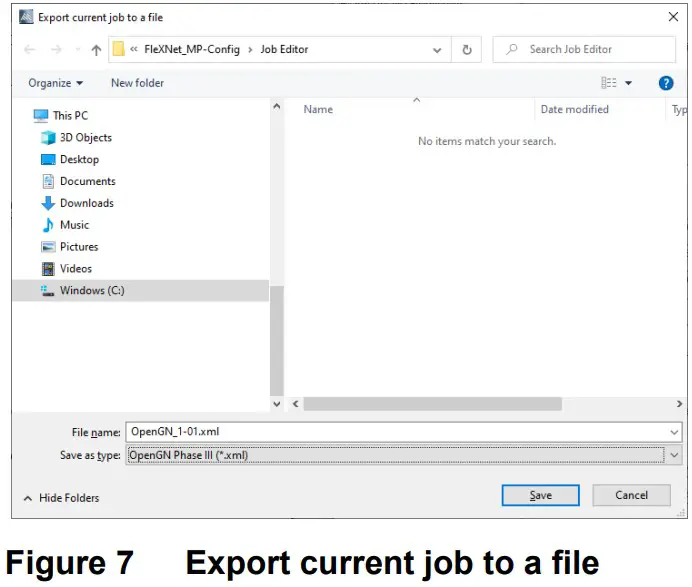Click the magnifier search icon

(x=512, y=49)
